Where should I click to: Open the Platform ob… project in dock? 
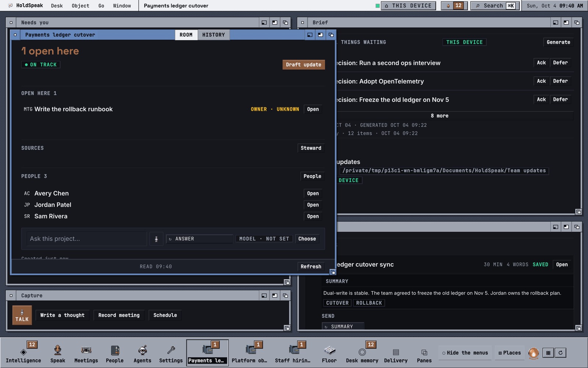click(250, 353)
